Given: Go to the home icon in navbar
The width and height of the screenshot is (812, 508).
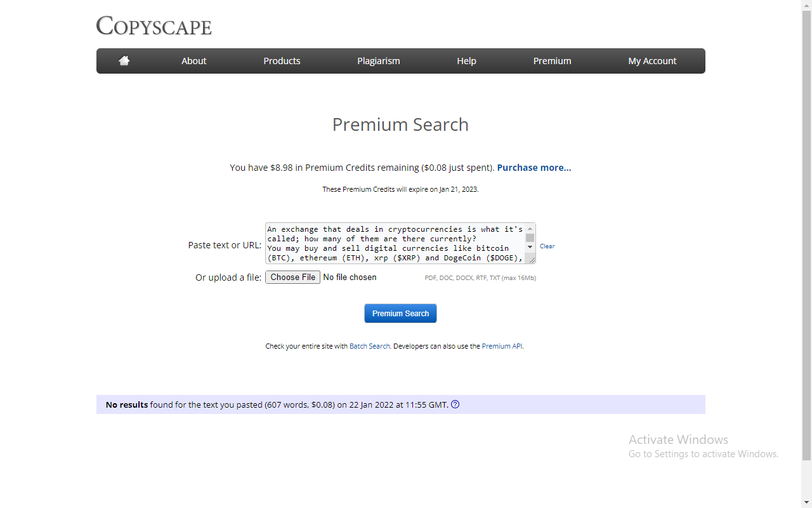Looking at the screenshot, I should [x=124, y=61].
